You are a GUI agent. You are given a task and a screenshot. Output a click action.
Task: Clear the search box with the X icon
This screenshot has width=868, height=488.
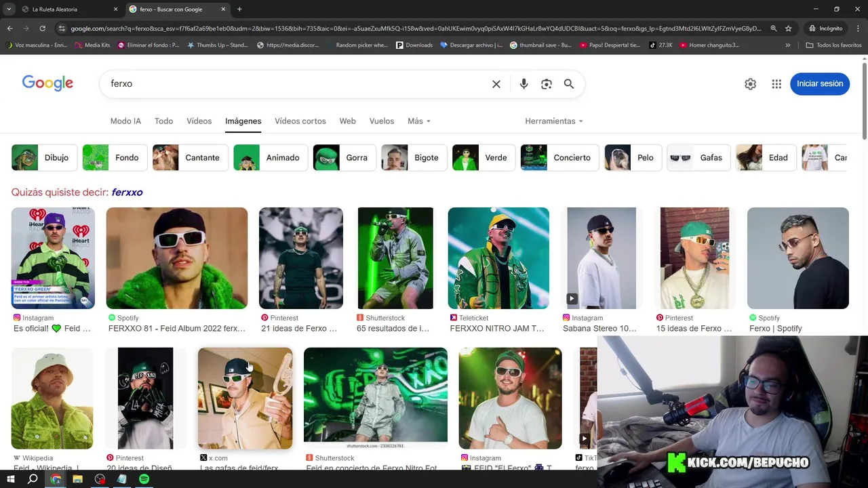(496, 84)
